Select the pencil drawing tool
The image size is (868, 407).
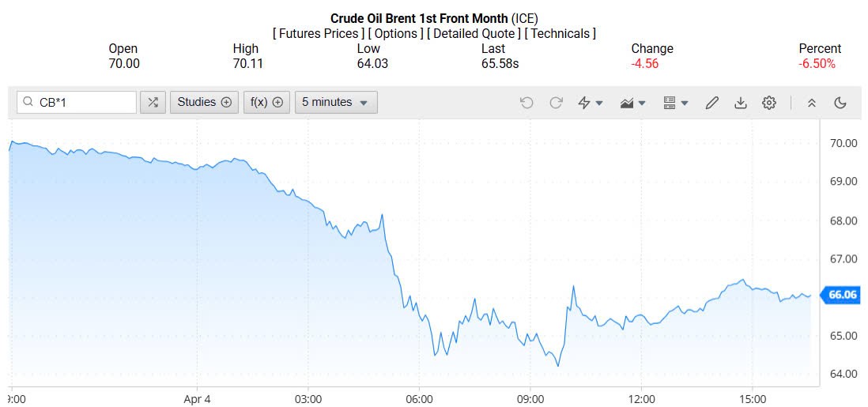711,103
